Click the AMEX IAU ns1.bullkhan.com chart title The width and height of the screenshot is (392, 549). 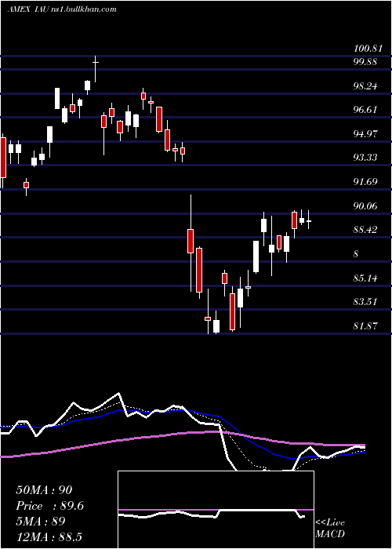pos(62,9)
